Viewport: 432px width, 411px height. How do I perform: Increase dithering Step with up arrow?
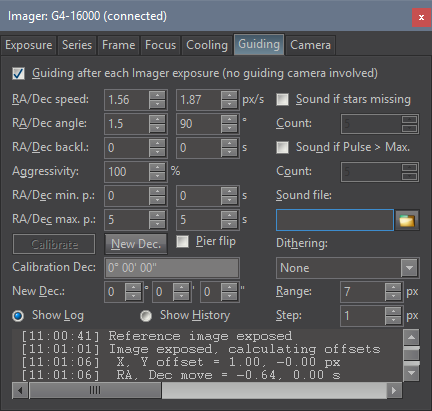point(393,311)
